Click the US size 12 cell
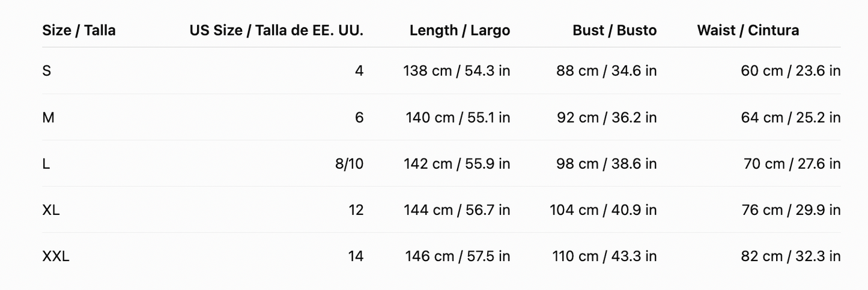 pyautogui.click(x=356, y=210)
